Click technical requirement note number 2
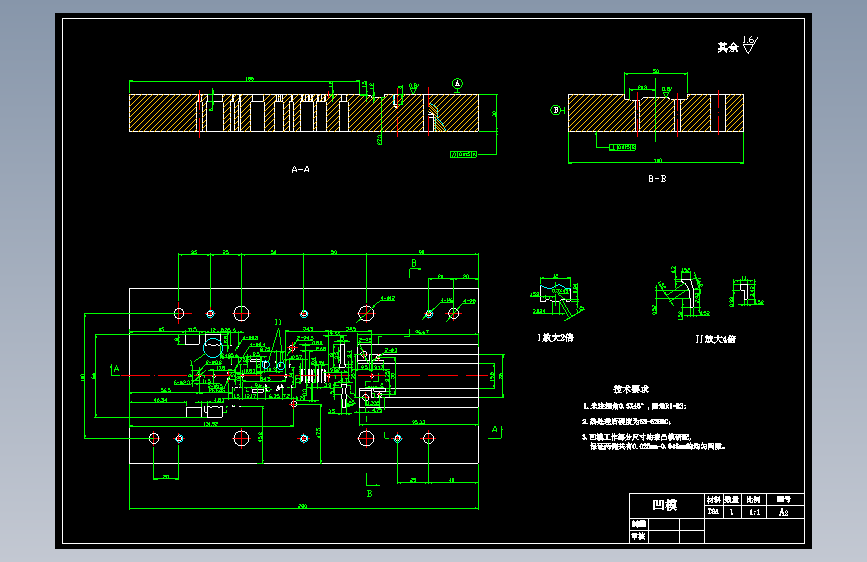867x562 pixels. (x=626, y=422)
